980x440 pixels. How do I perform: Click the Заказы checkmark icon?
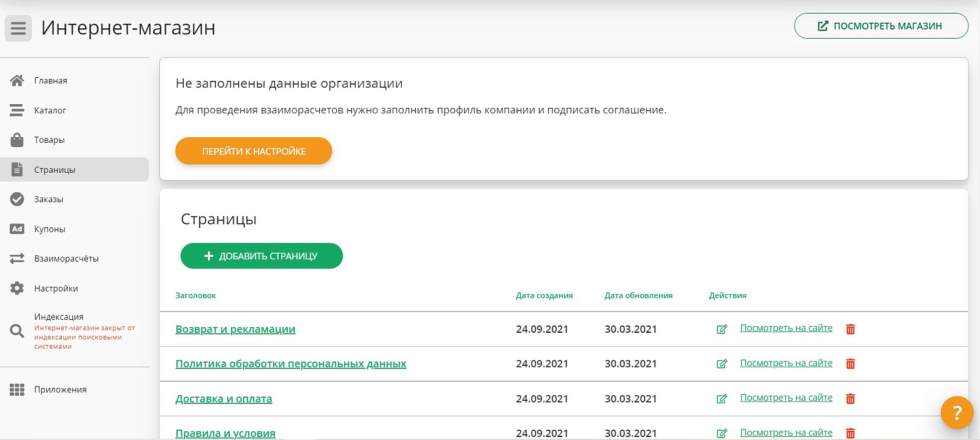(x=17, y=199)
